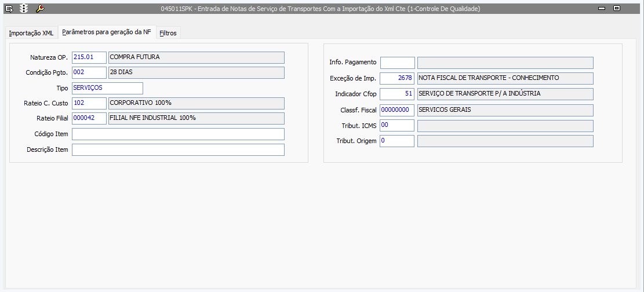Click the Tribut. ICMS code field

397,125
